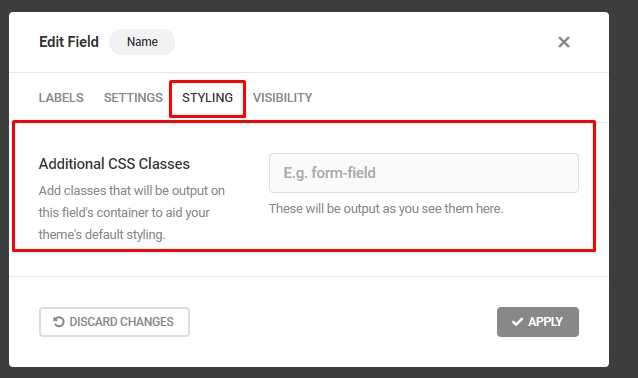Click the 'DISCARD CHANGES' button text

click(x=121, y=322)
